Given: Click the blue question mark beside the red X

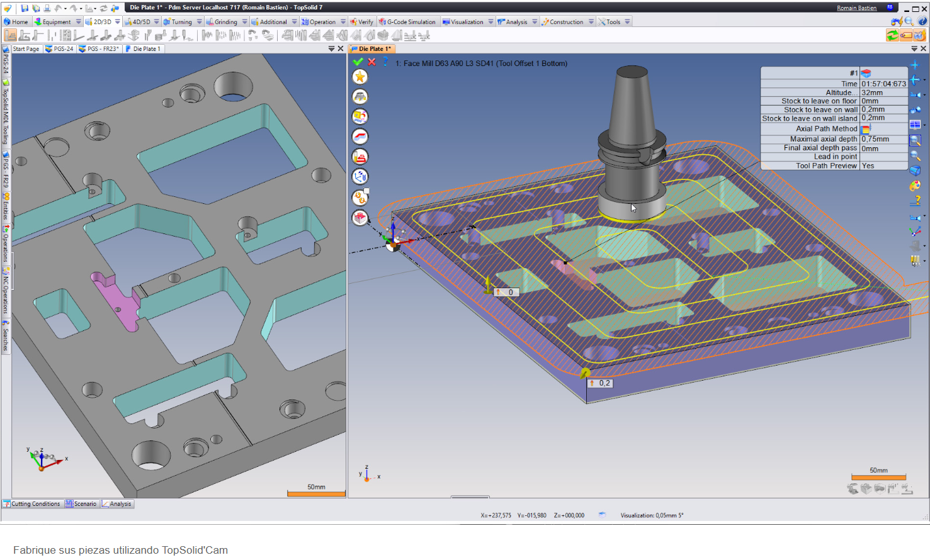Looking at the screenshot, I should [x=385, y=62].
